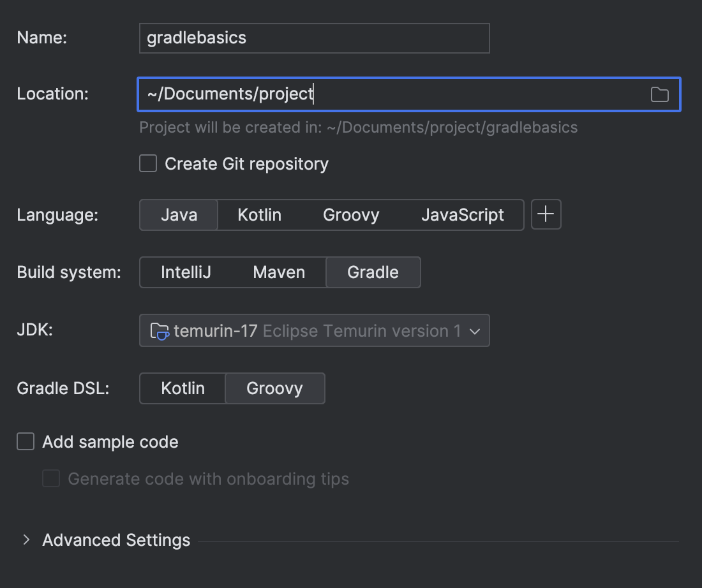Screen dimensions: 702x588
Task: Set Gradle DSL to Groovy
Action: click(274, 388)
